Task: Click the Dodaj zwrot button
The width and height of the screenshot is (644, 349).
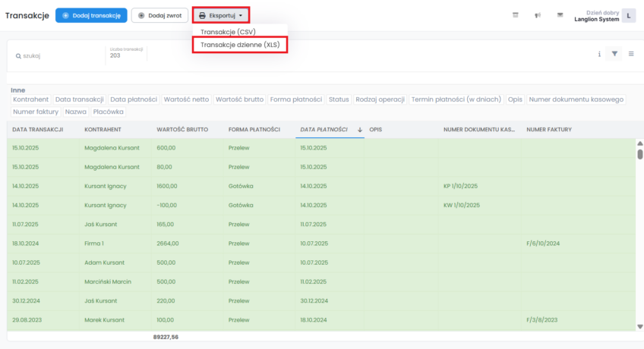Action: click(159, 15)
